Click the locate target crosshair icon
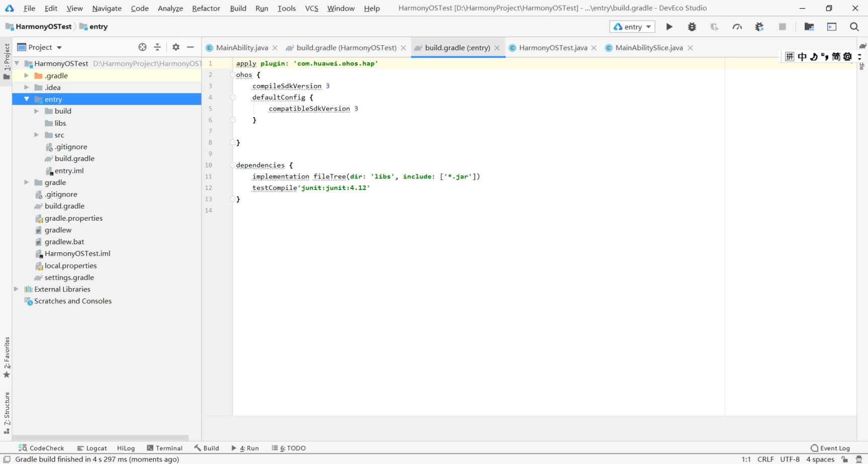The height and width of the screenshot is (464, 868). click(x=142, y=47)
